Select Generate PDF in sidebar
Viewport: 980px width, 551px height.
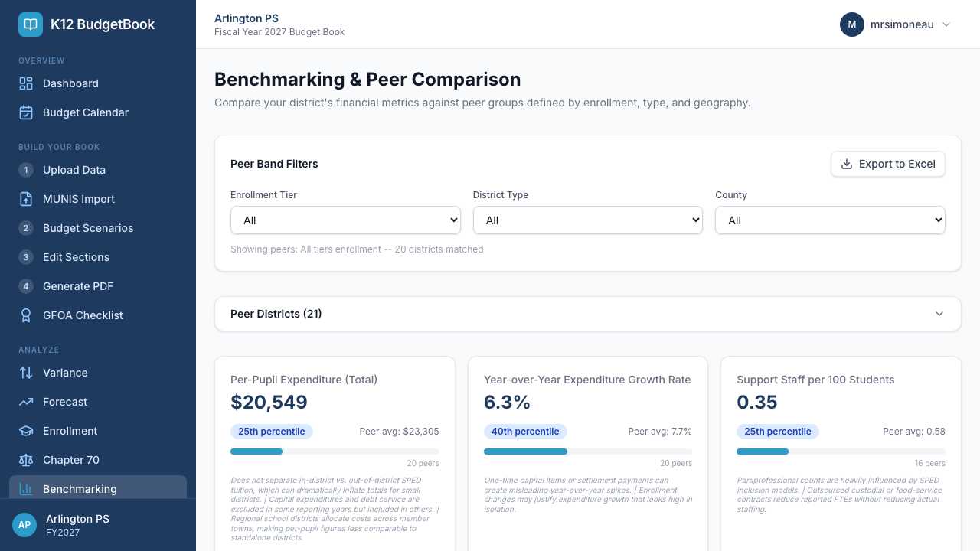tap(78, 286)
